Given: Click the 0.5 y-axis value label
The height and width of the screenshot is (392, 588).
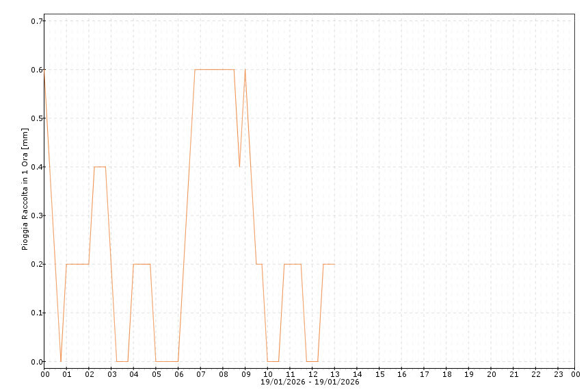Looking at the screenshot, I should tap(37, 118).
